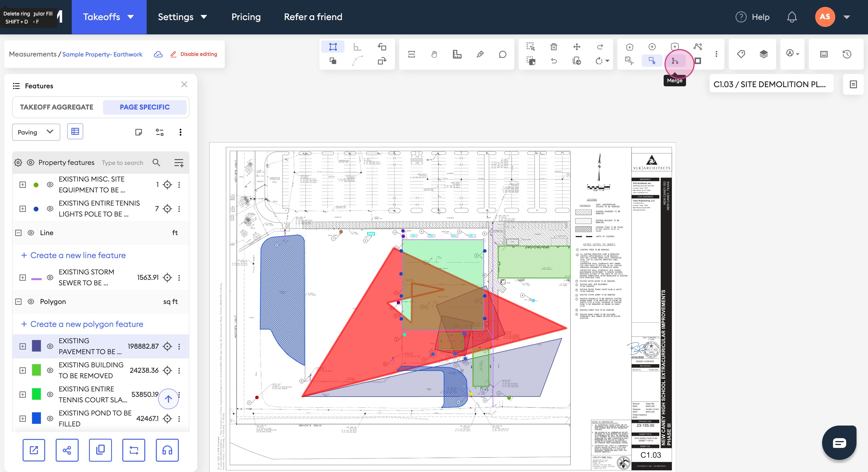Collapse the Line feature group
The width and height of the screenshot is (868, 472).
coord(19,233)
